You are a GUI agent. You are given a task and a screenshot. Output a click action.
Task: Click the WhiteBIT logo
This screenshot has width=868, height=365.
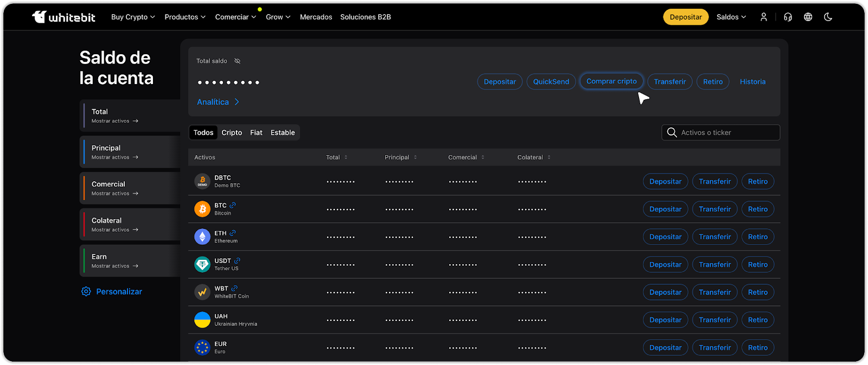point(63,17)
